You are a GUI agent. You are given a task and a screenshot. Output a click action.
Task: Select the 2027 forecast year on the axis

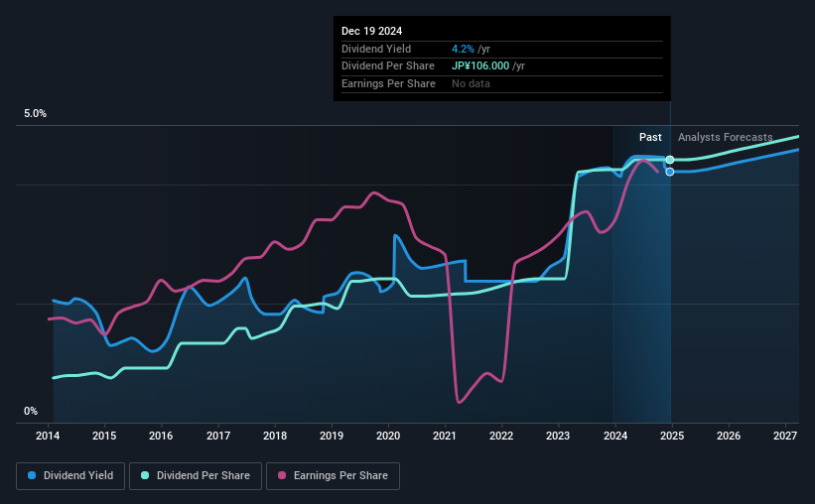tap(784, 436)
